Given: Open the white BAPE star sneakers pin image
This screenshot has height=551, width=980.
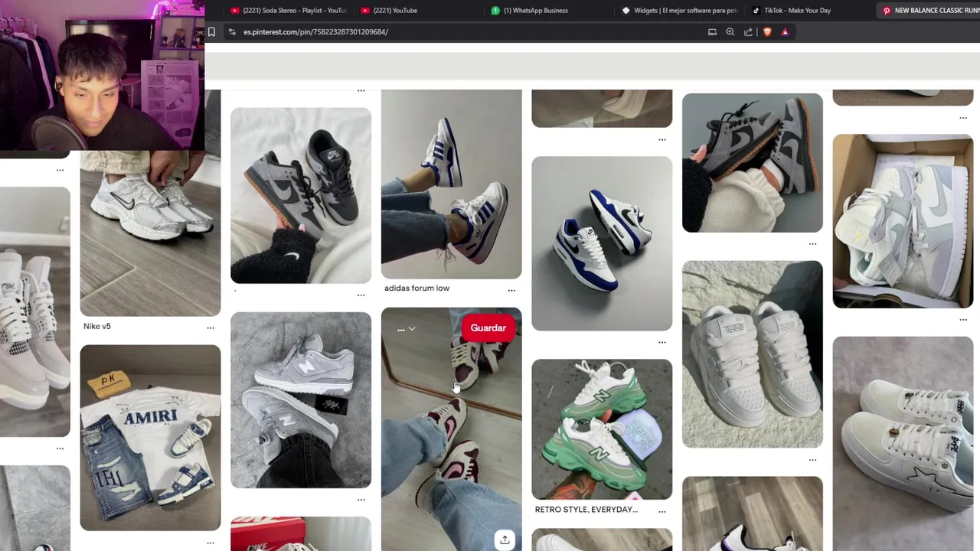Looking at the screenshot, I should pyautogui.click(x=903, y=444).
